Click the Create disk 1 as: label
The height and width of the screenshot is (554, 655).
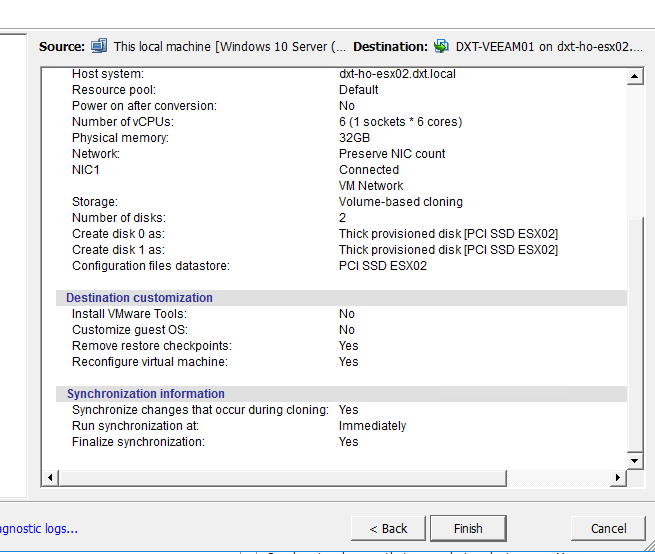118,249
